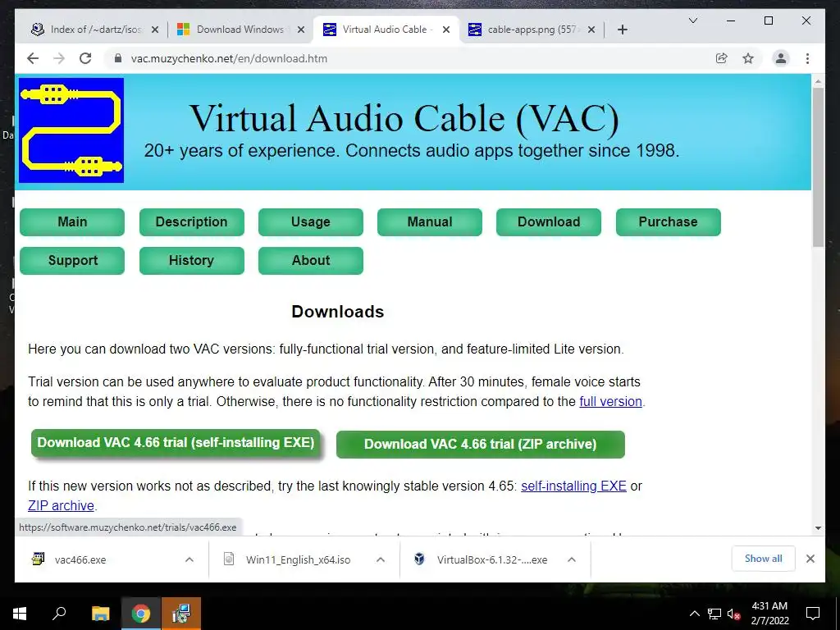840x630 pixels.
Task: Open the tab search chevron
Action: click(x=692, y=21)
